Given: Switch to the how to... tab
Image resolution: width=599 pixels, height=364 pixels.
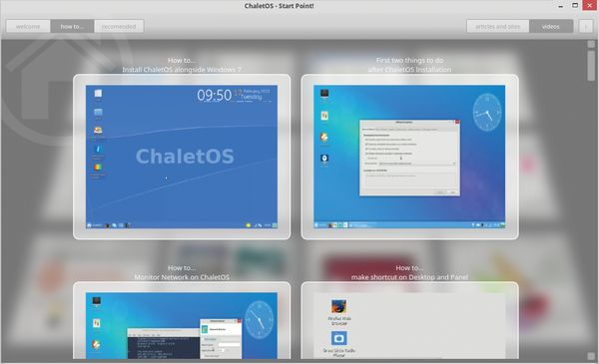Looking at the screenshot, I should click(x=72, y=26).
